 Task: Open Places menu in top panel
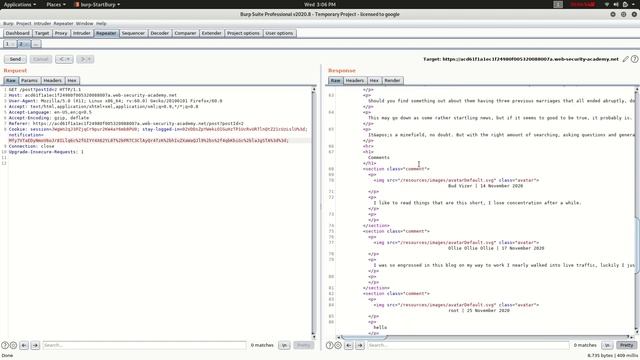coord(56,4)
